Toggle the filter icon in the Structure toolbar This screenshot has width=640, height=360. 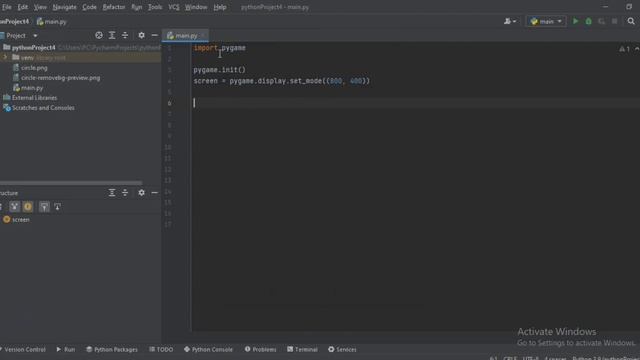(x=44, y=207)
